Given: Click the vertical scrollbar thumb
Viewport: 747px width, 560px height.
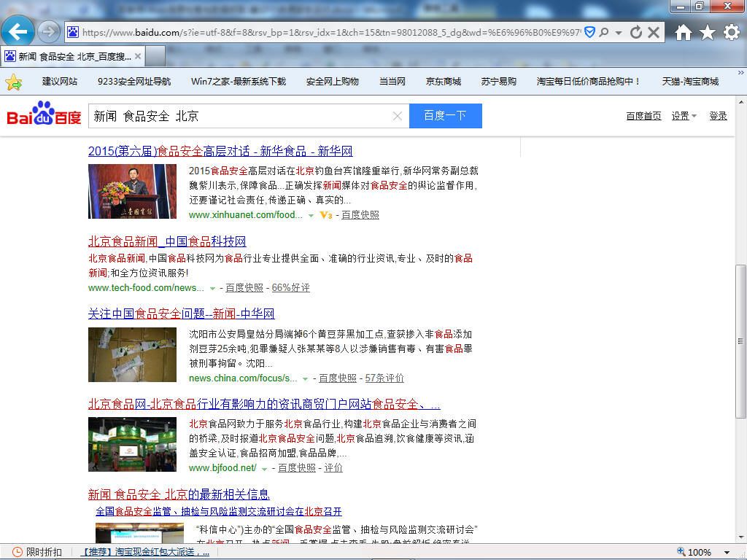Looking at the screenshot, I should click(x=741, y=341).
